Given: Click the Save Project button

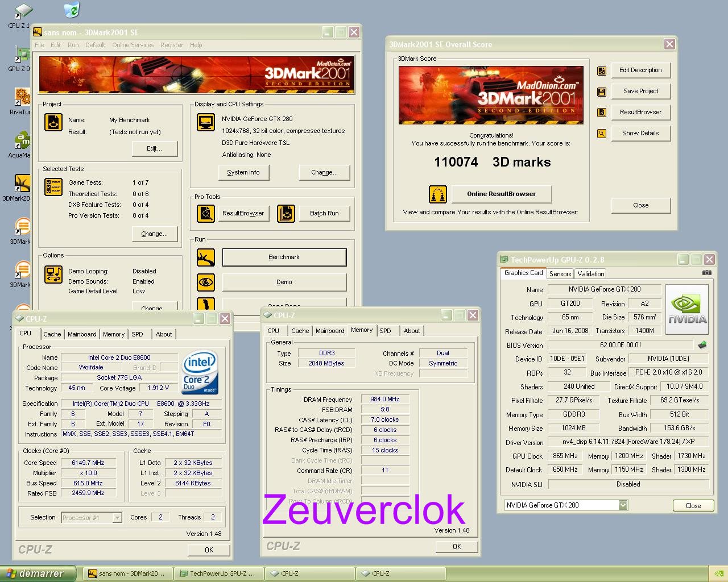Looking at the screenshot, I should pos(640,91).
